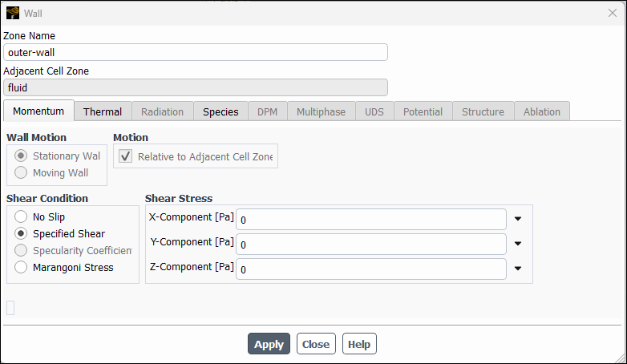Click the X-Component shear stress input field
This screenshot has height=364, width=627.
(370, 219)
